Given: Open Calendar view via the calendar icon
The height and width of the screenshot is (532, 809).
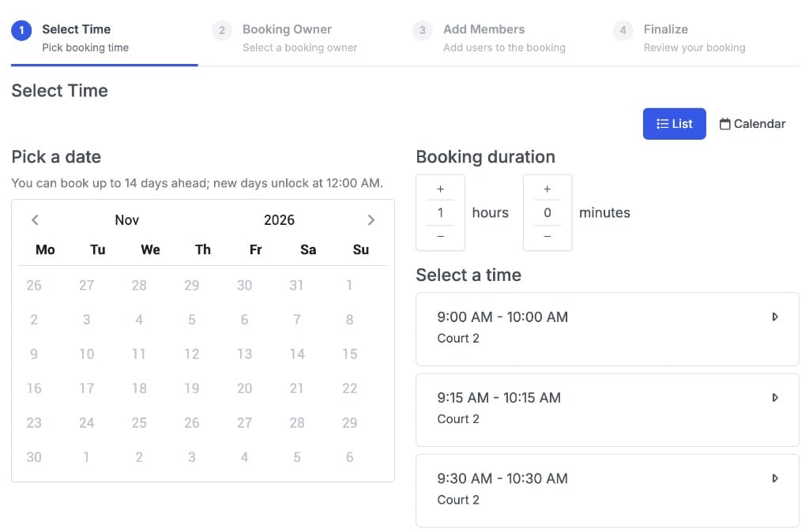Looking at the screenshot, I should pos(751,124).
